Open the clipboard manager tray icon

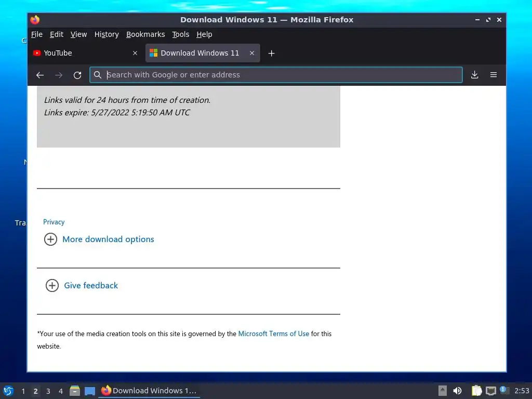[476, 391]
